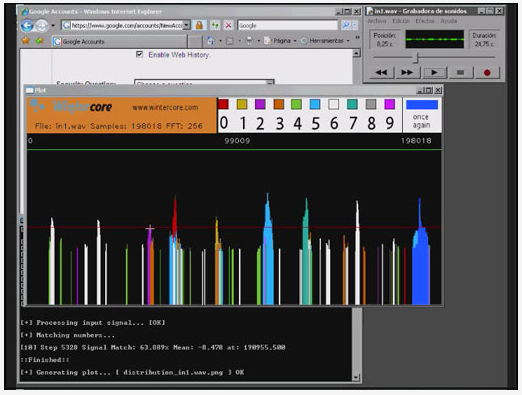Viewport: 522px width, 395px height.
Task: Open the Enable Web History link
Action: [x=179, y=55]
